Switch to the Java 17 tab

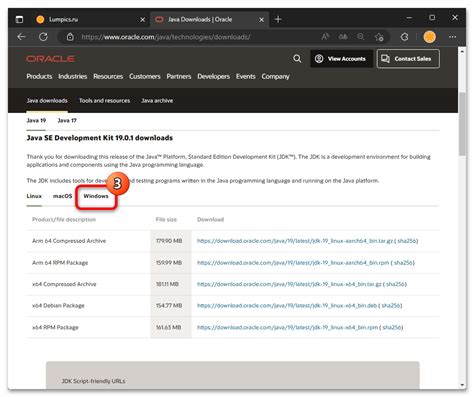pos(67,120)
